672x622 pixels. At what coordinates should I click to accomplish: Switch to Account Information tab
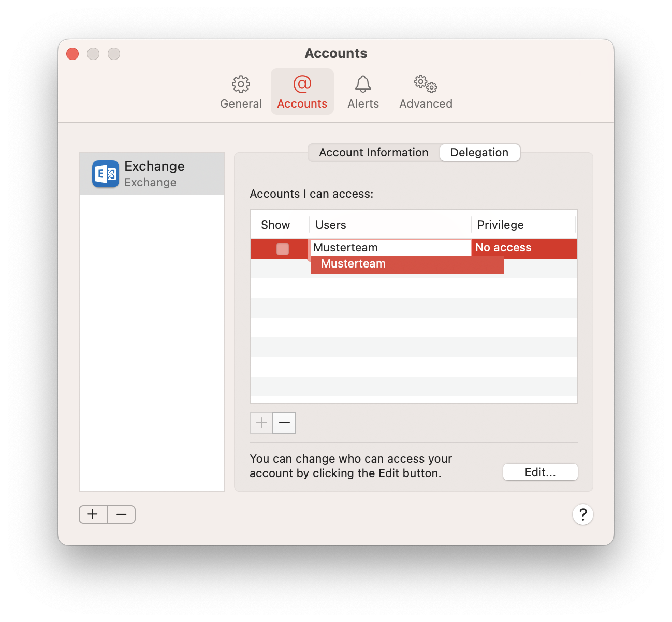click(373, 153)
